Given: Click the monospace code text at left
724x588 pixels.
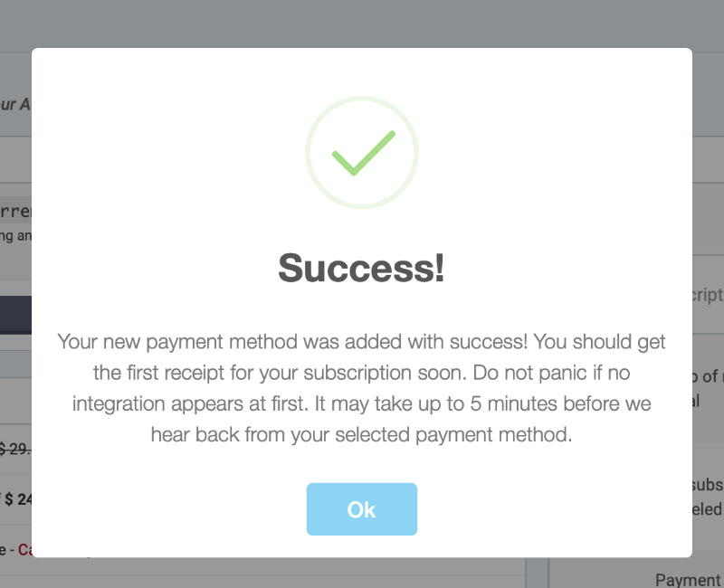Looking at the screenshot, I should point(15,213).
